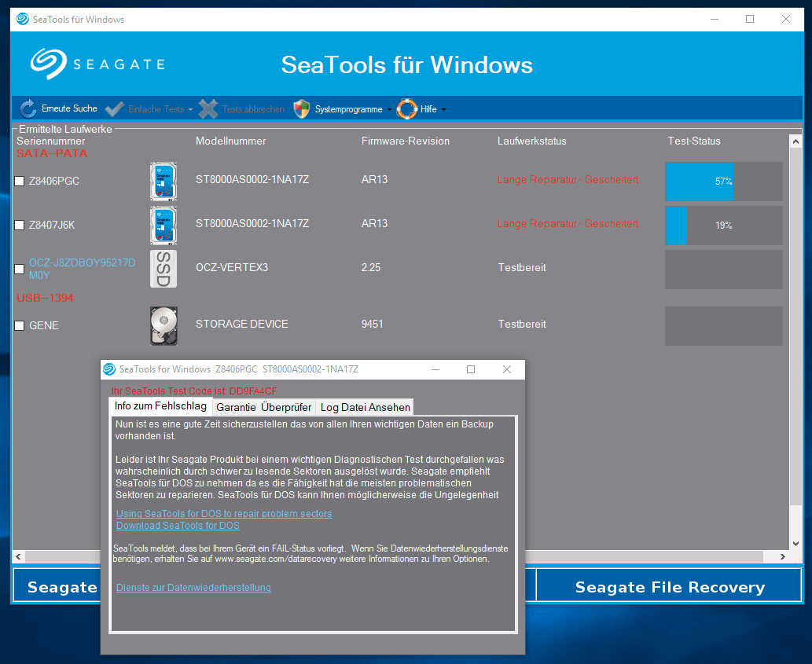
Task: Click the OCZ-J8ZDBOY95217D serial number link
Action: 82,269
